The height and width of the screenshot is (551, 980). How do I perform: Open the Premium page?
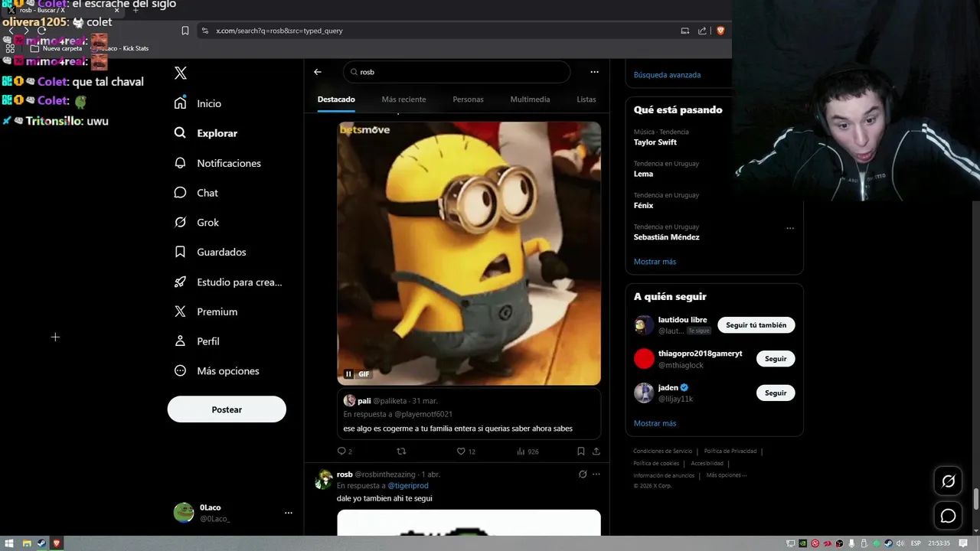pos(206,311)
